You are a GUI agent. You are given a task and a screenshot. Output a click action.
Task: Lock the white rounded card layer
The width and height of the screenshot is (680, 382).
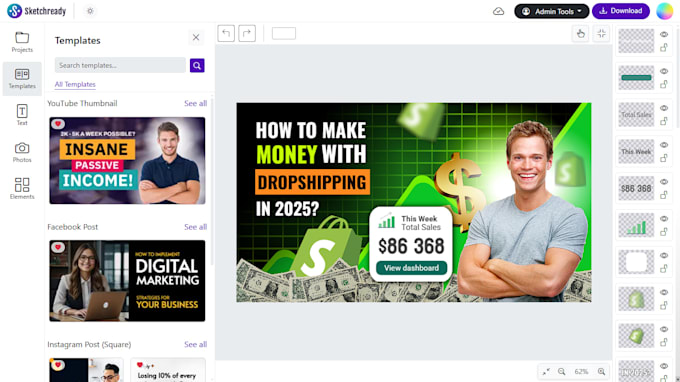[x=664, y=268]
